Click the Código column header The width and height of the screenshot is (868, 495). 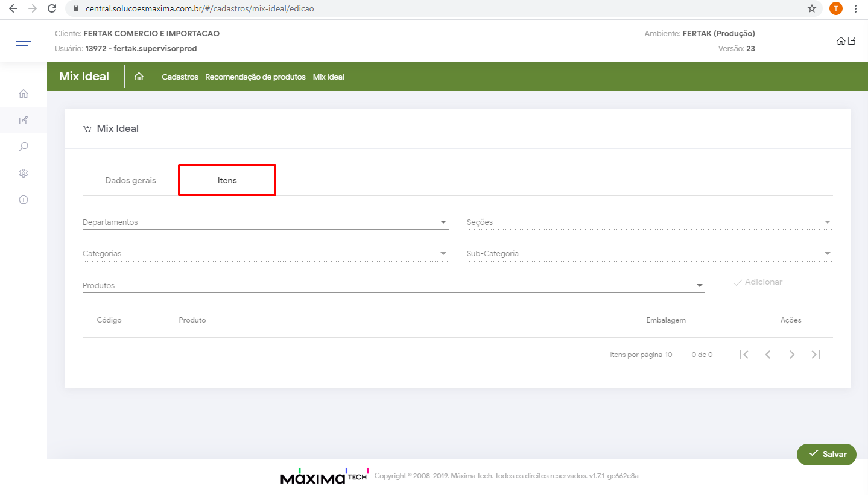(109, 320)
